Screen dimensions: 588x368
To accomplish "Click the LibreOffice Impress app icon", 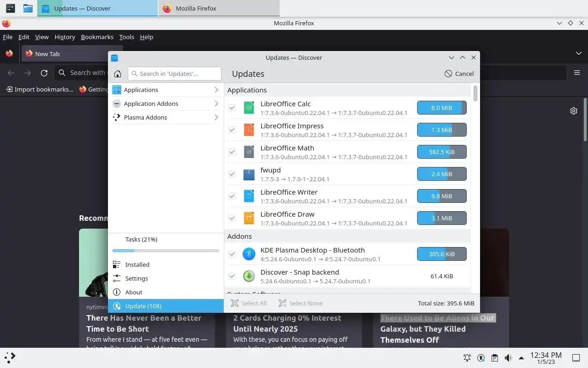I will (x=249, y=130).
